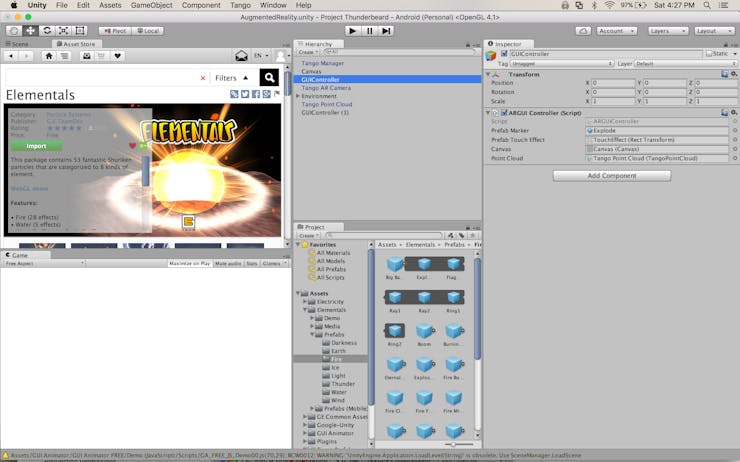
Task: Open the Account dropdown
Action: [x=616, y=31]
